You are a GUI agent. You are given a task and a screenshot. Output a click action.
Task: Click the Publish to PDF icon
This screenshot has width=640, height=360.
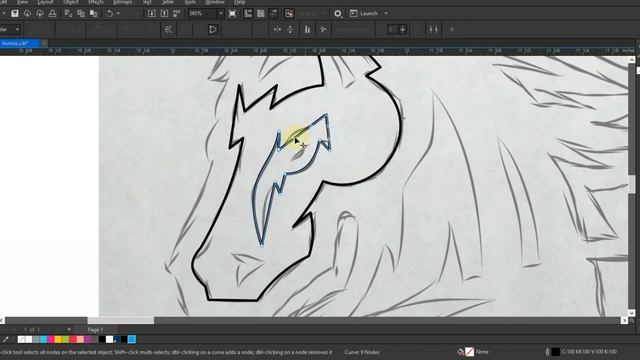177,13
